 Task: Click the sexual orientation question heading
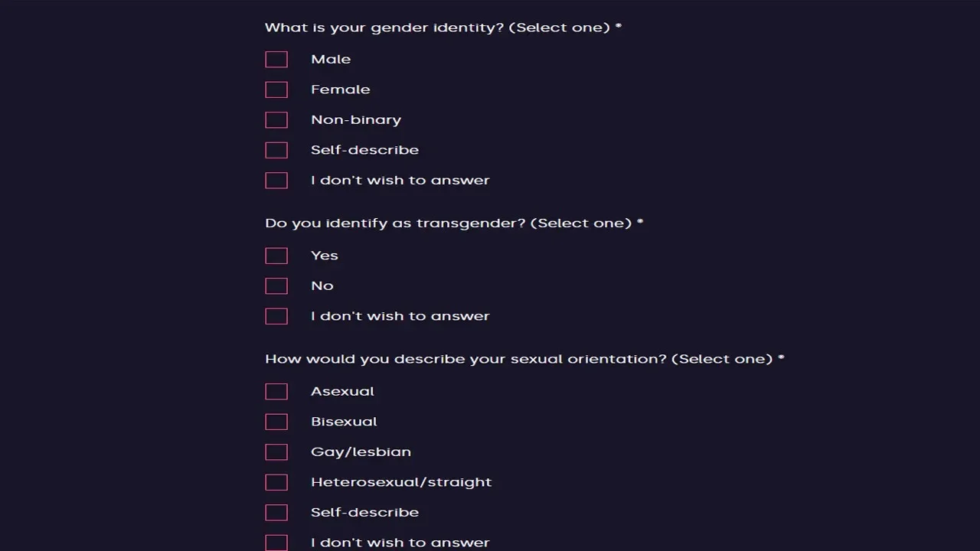pos(524,359)
